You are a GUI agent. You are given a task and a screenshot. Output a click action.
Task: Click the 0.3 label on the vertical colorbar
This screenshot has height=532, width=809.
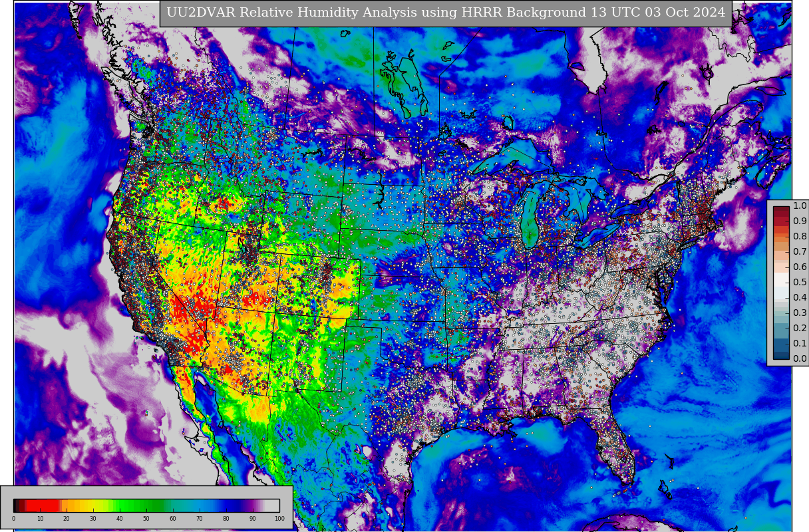800,313
